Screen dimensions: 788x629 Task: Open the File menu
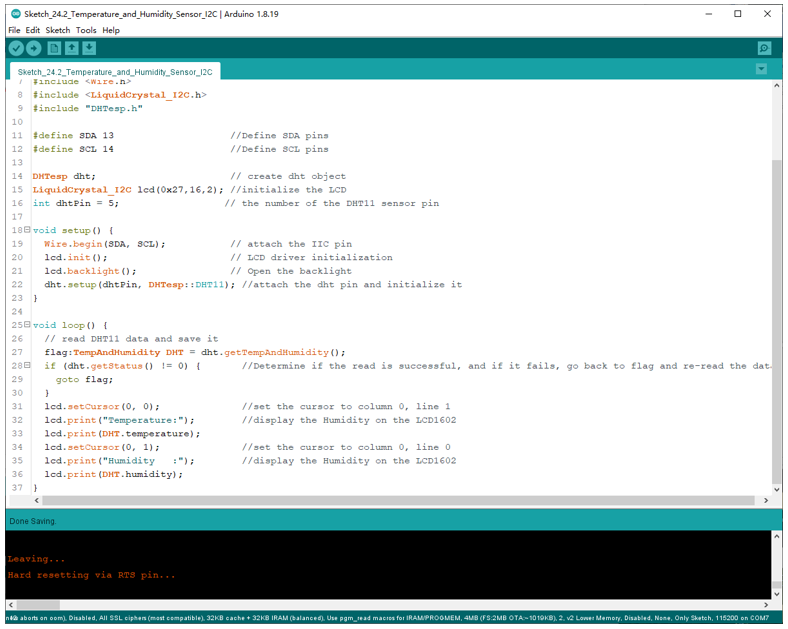pos(14,30)
